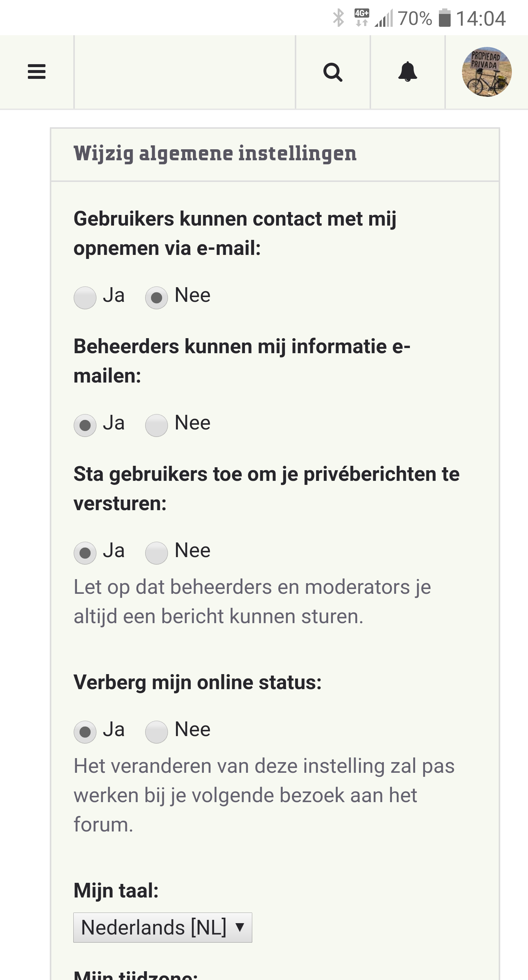
Task: Select Nee for beheerders informatie e-mailen
Action: coord(156,425)
